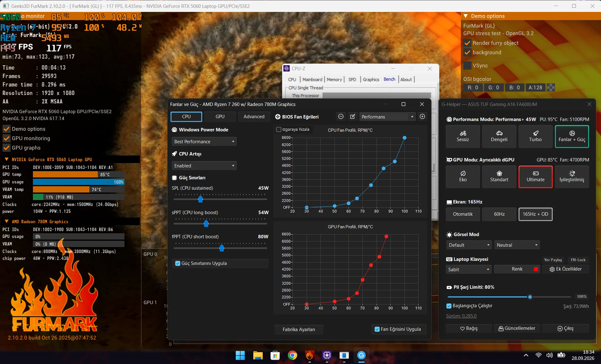
Task: Switch to Advanced tab in Fanlar ve Güç
Action: click(254, 117)
